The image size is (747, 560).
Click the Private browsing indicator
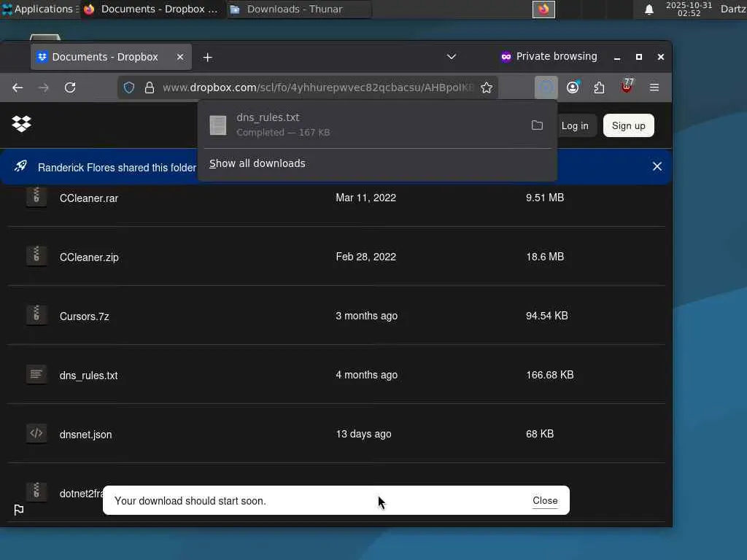549,56
